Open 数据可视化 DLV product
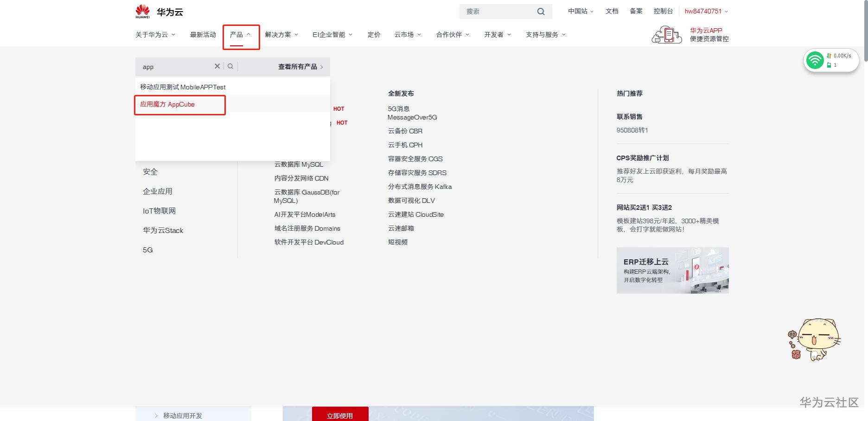 [x=411, y=201]
